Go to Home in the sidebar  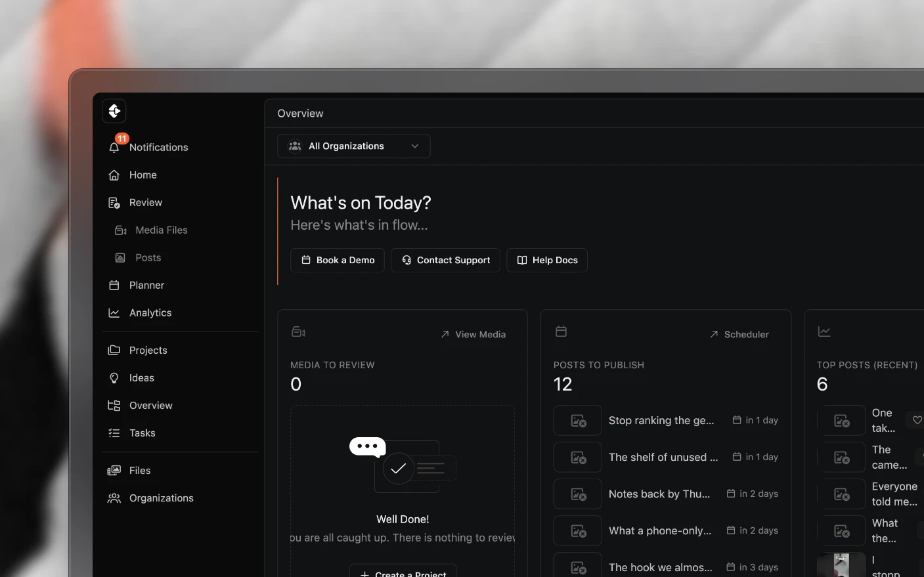click(x=143, y=175)
